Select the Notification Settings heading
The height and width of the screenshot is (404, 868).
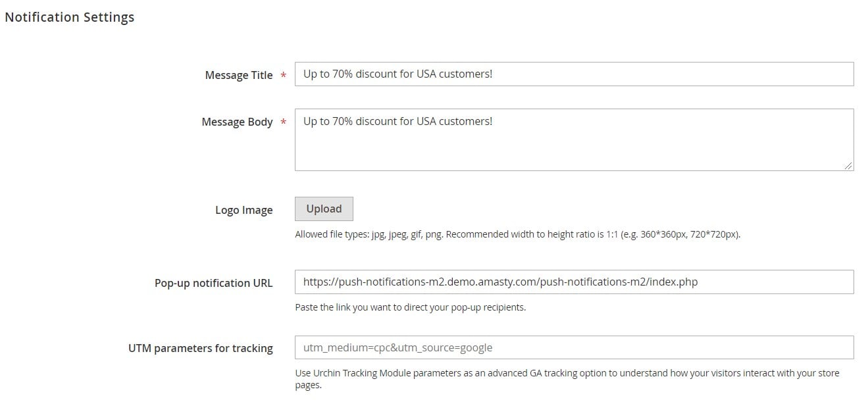[x=69, y=17]
